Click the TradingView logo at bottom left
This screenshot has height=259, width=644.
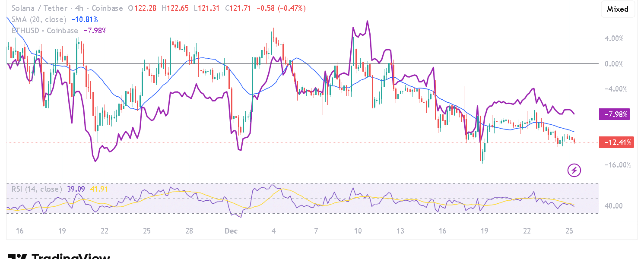pyautogui.click(x=59, y=256)
